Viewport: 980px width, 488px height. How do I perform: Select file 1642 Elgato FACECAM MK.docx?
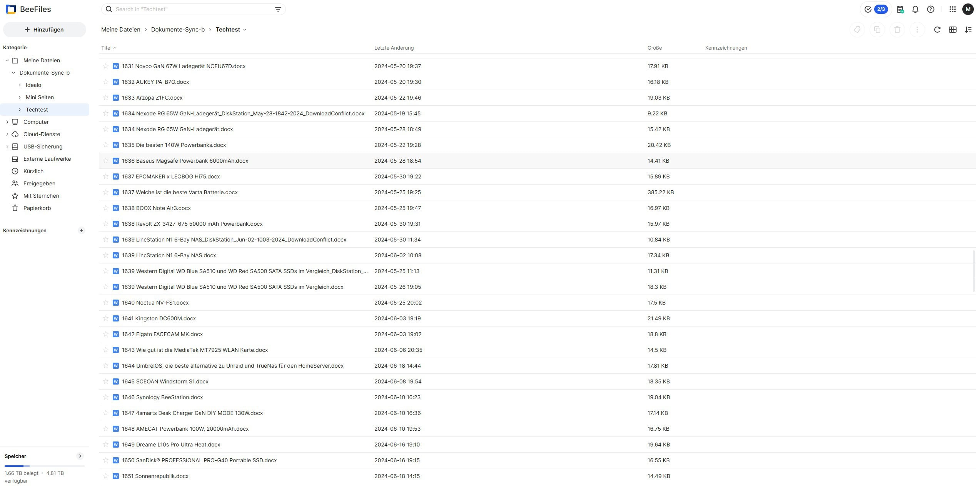[537, 334]
